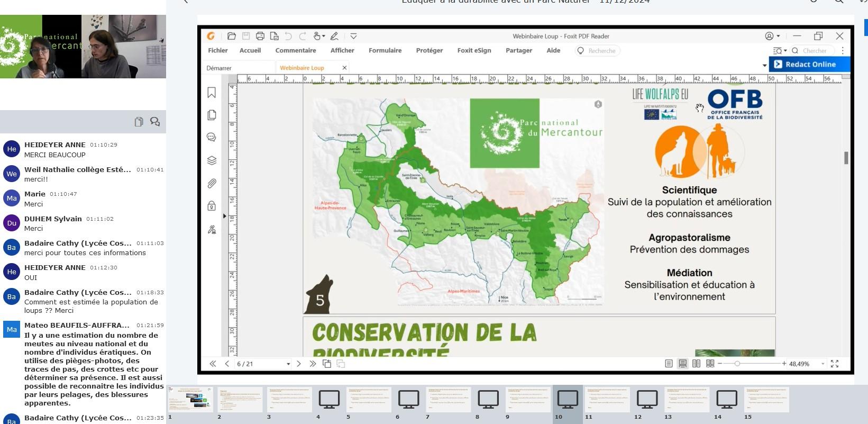The width and height of the screenshot is (868, 424).
Task: Select facing pages view mode
Action: point(697,364)
